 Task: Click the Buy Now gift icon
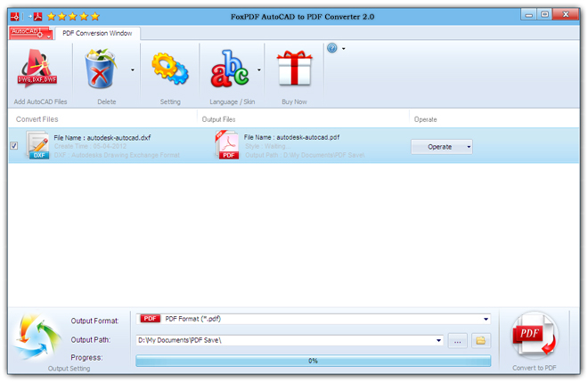click(294, 69)
